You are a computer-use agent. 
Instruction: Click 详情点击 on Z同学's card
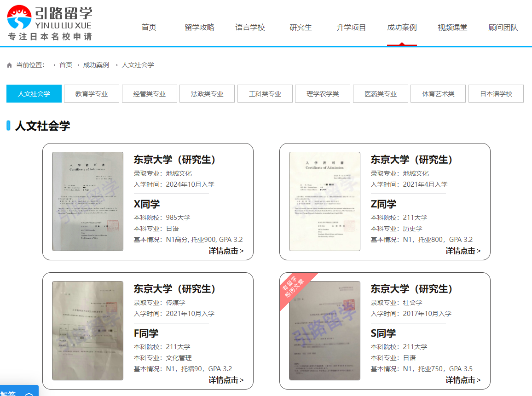(x=463, y=251)
